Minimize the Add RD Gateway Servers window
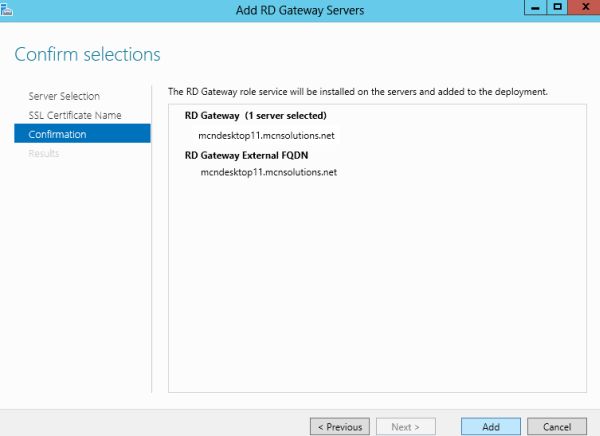 535,7
